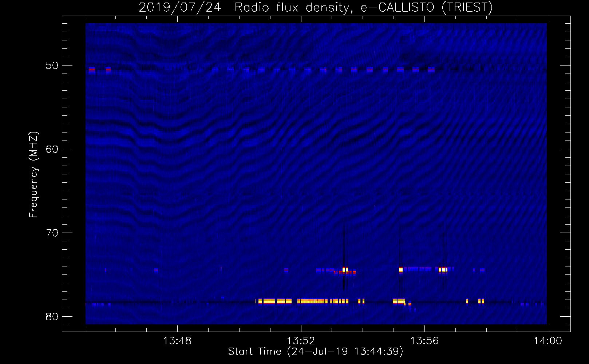This screenshot has width=589, height=364.
Task: Click the 60 frequency tick label
Action: (x=52, y=149)
